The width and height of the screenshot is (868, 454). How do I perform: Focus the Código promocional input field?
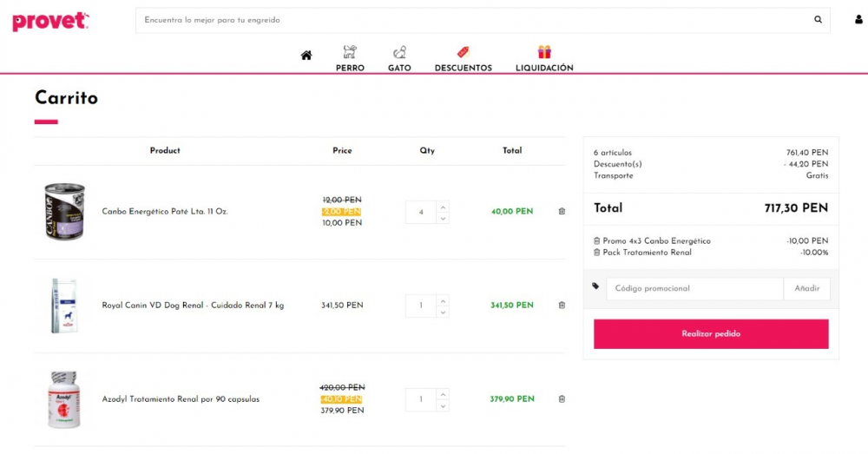point(694,288)
